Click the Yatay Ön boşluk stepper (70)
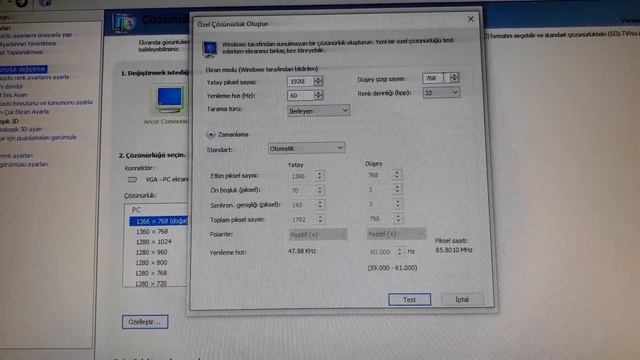 coord(320,190)
